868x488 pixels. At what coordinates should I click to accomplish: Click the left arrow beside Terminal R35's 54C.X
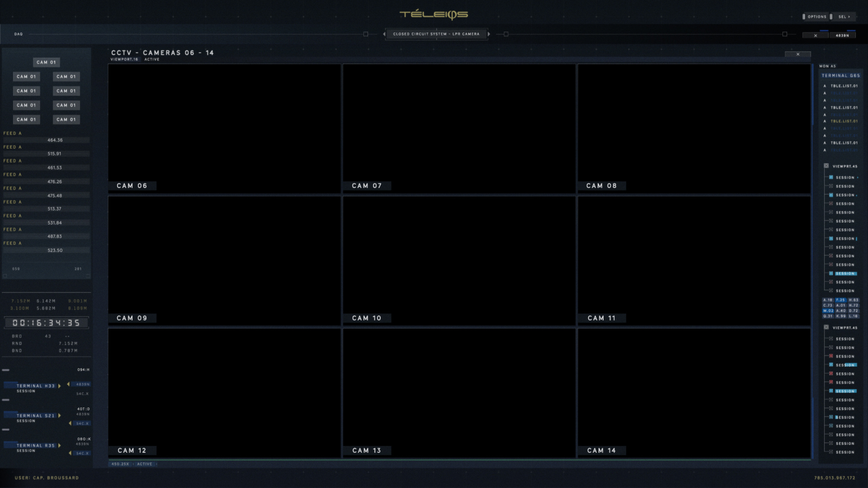70,453
